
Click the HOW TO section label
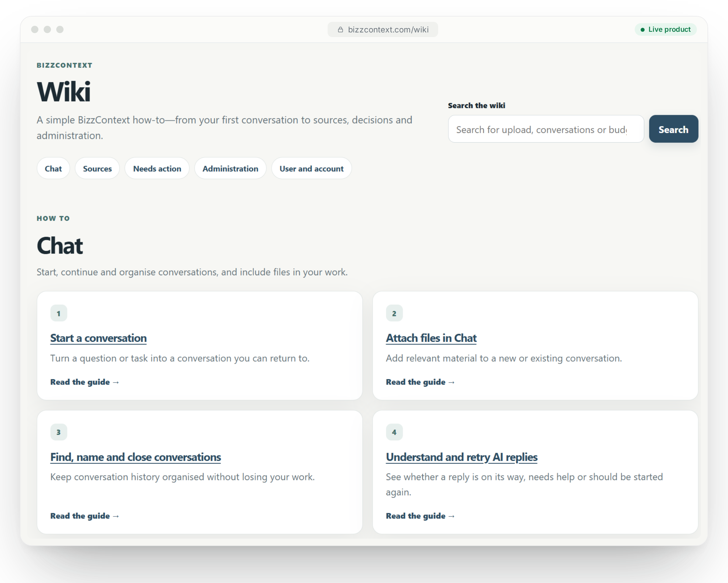pyautogui.click(x=53, y=218)
